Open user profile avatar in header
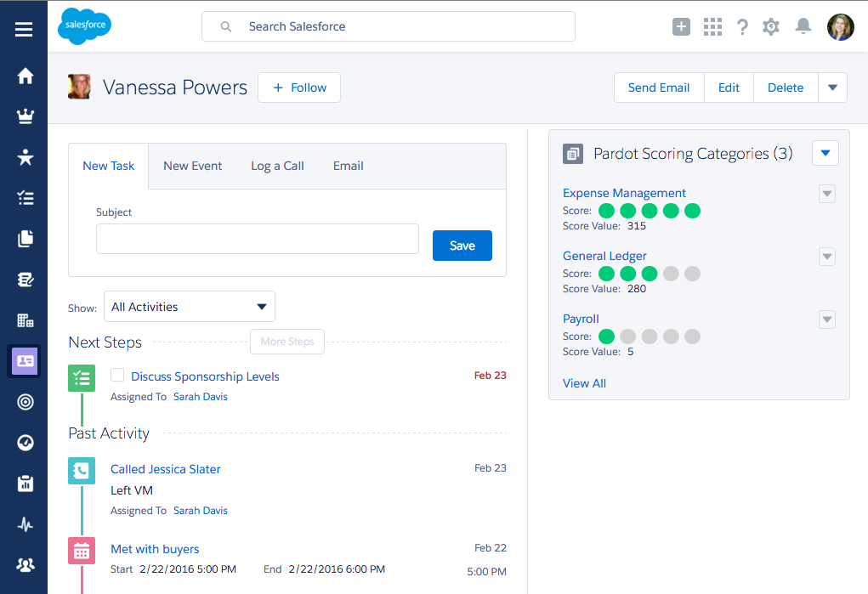This screenshot has height=594, width=868. point(840,27)
